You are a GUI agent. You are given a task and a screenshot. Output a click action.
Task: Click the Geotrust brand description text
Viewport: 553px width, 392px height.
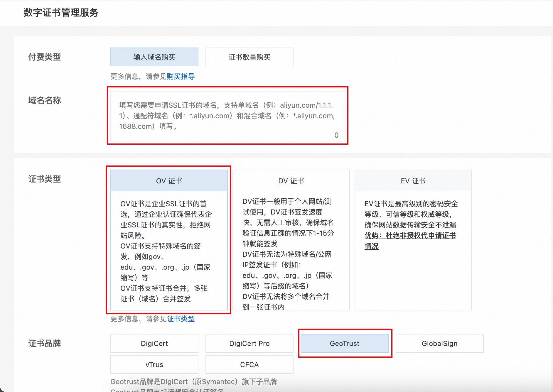tap(193, 381)
